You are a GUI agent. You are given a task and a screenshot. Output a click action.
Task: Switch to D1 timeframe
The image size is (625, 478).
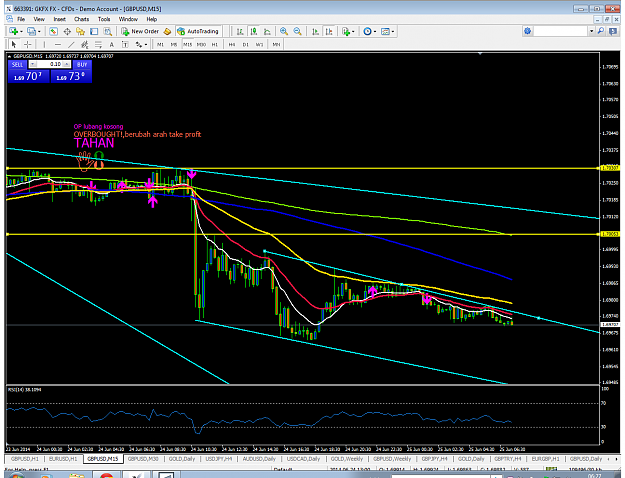(246, 44)
